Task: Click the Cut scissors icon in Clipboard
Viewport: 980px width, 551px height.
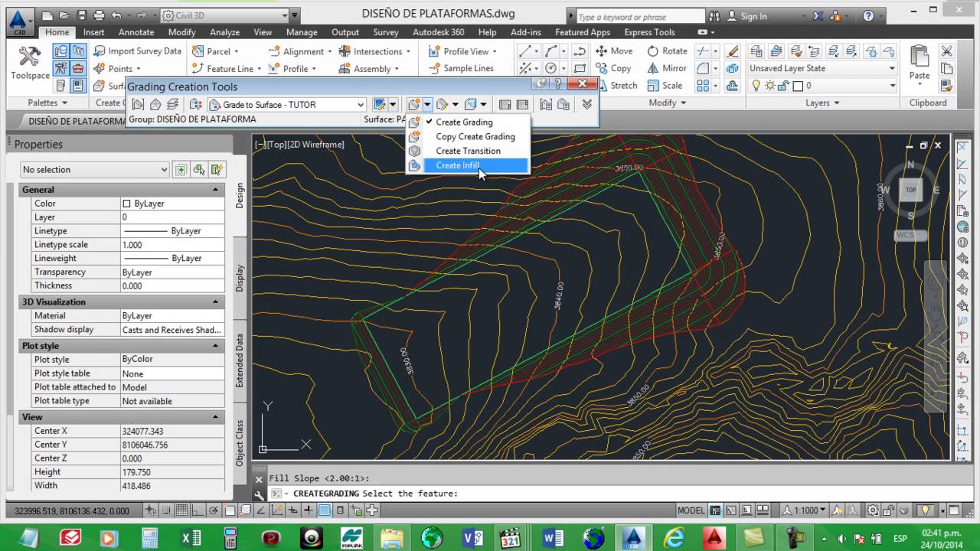Action: tap(947, 51)
